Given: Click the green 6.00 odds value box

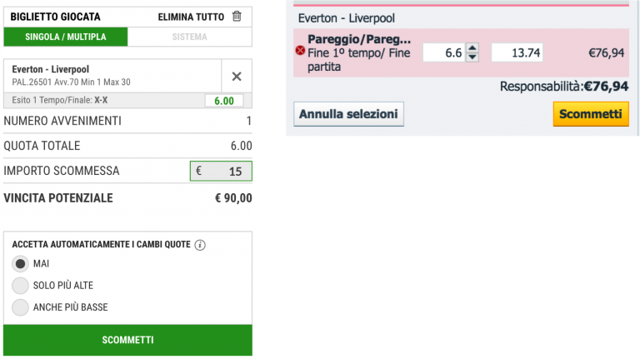Looking at the screenshot, I should (x=224, y=101).
